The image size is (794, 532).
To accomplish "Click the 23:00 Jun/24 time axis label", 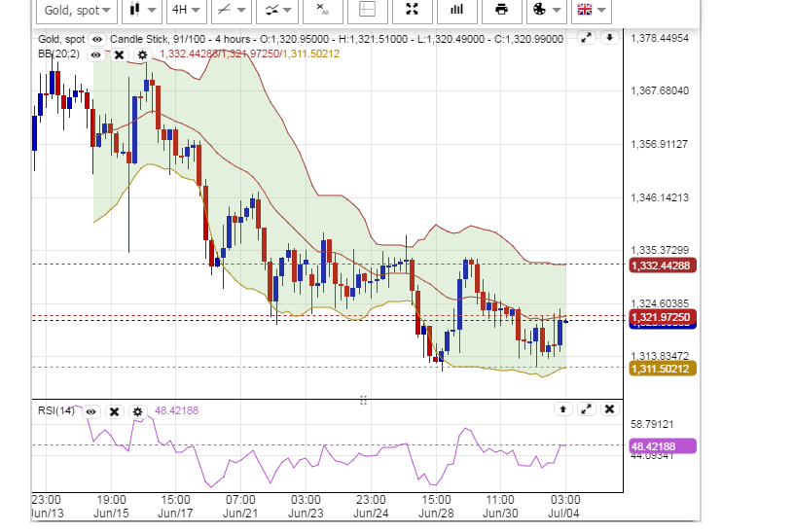I will pos(371,507).
